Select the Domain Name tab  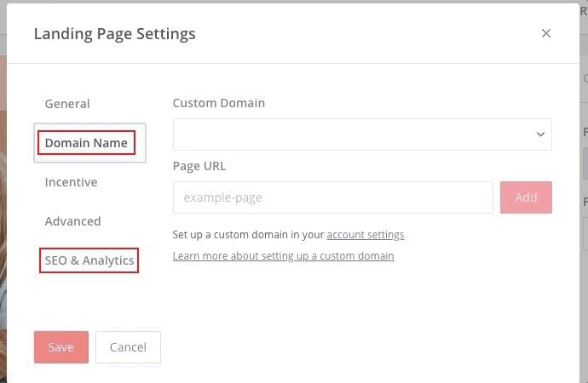coord(86,143)
